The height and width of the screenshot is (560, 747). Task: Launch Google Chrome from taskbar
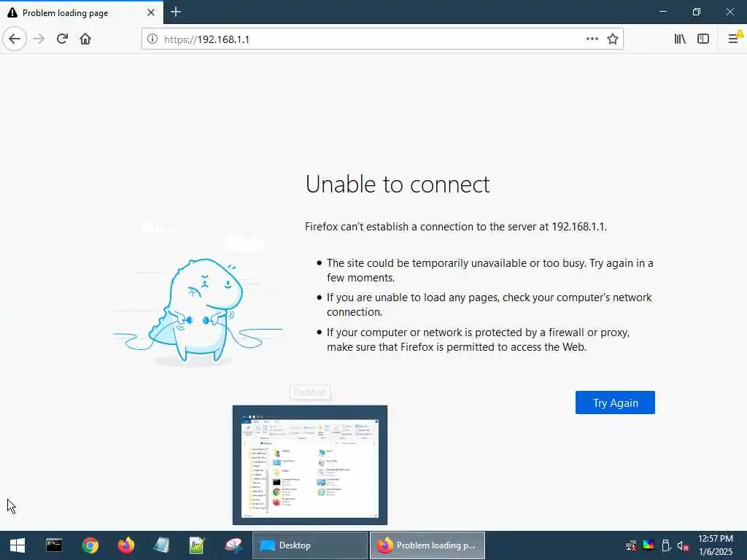90,545
